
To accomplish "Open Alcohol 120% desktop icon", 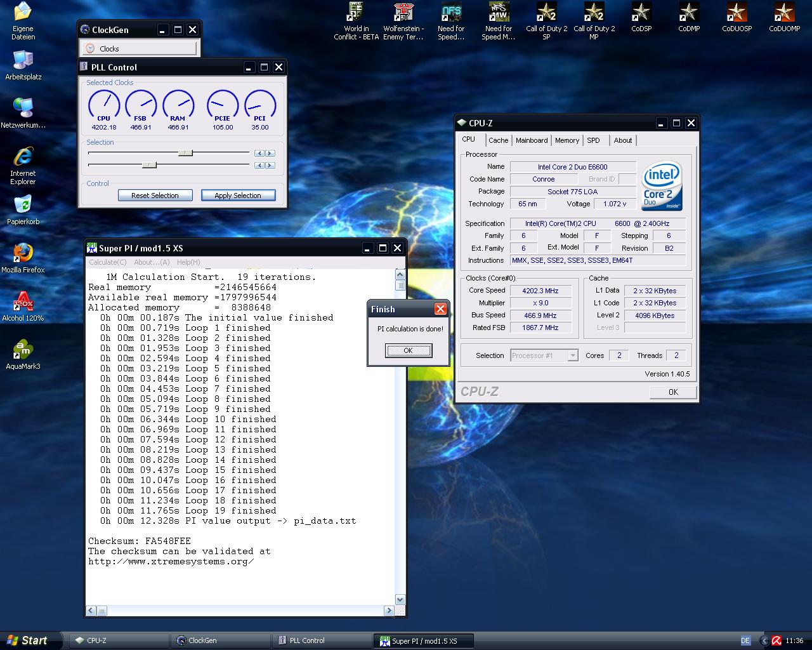I will [x=23, y=307].
